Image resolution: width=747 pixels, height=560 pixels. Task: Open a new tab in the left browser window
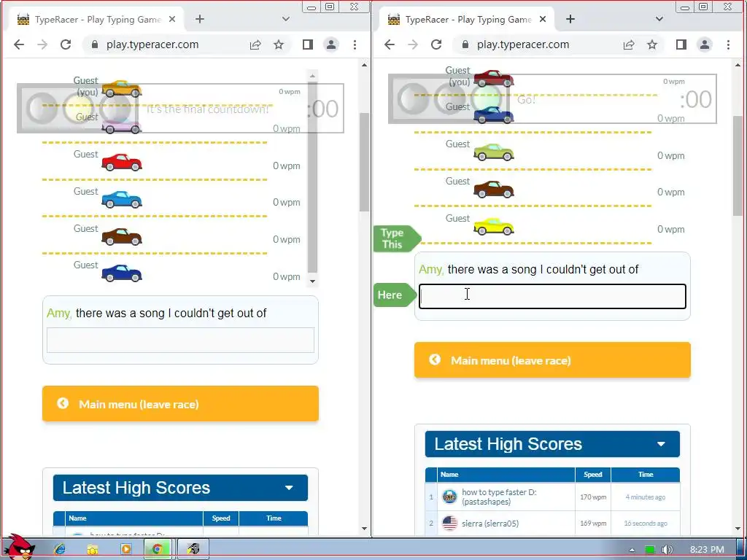pos(200,19)
